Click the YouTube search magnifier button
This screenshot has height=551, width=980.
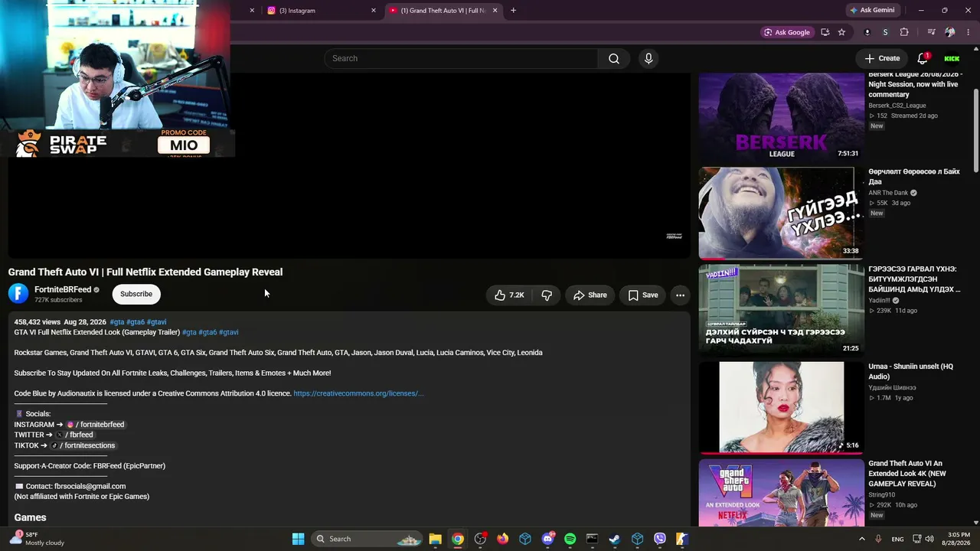click(x=614, y=58)
